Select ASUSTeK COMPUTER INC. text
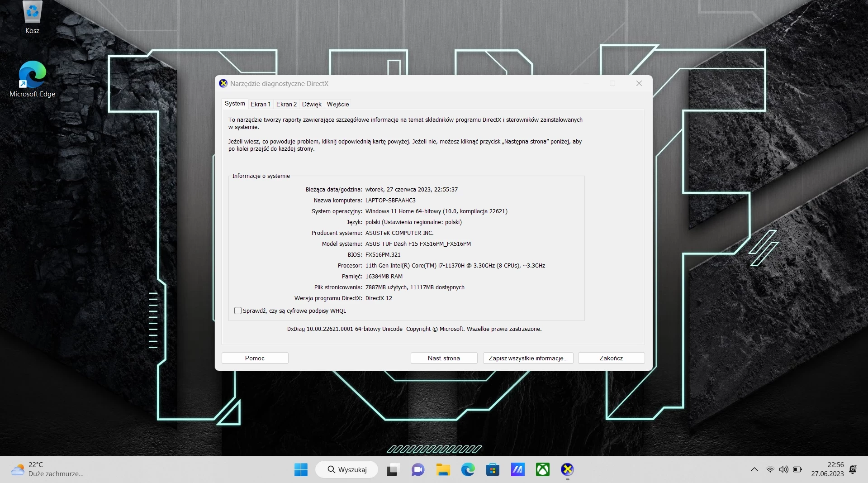 tap(399, 233)
